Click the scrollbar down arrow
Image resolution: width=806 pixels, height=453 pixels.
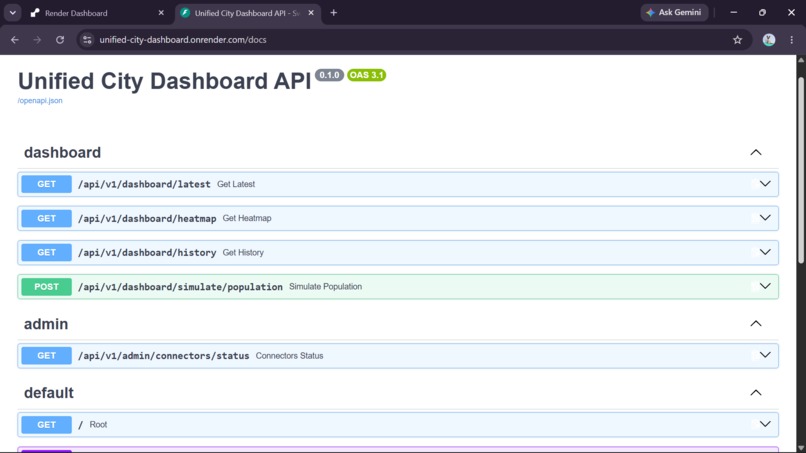(x=801, y=448)
